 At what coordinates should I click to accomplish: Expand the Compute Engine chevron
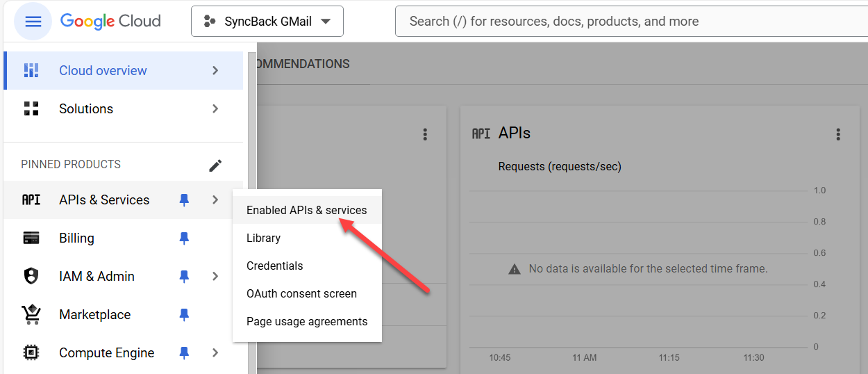point(215,352)
